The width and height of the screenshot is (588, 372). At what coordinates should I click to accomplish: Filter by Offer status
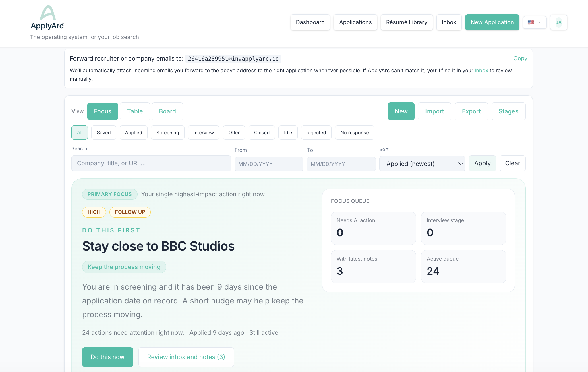click(x=234, y=133)
